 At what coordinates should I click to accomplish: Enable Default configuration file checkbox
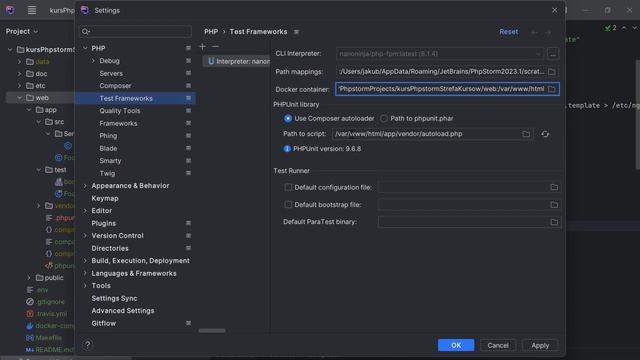(288, 187)
